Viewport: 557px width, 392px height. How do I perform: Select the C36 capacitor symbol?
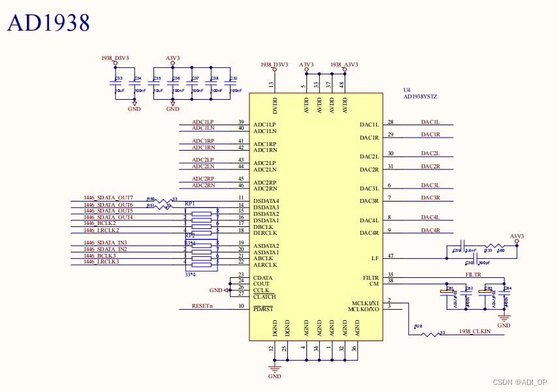(x=173, y=83)
